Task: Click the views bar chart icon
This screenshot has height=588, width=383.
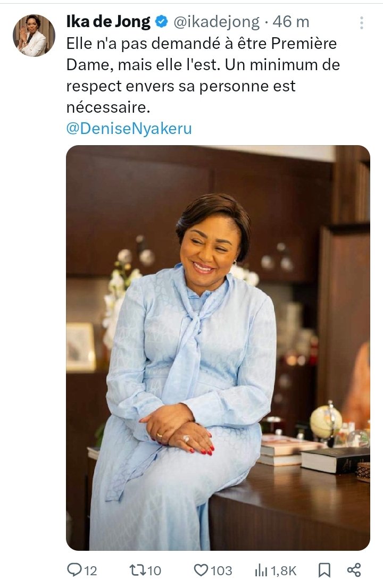Action: point(261,571)
